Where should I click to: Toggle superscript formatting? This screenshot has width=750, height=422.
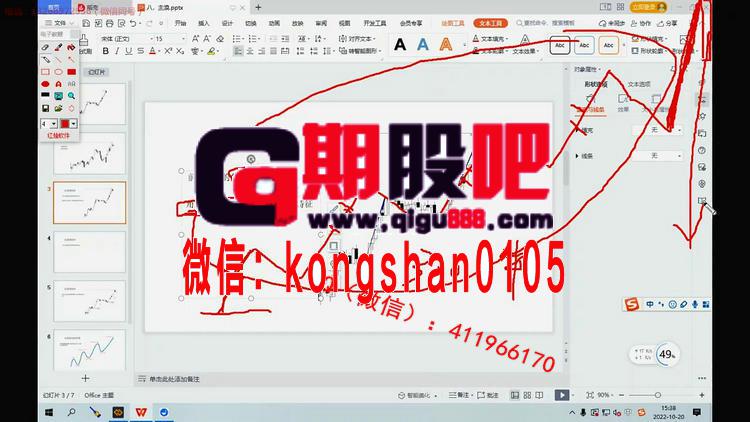[168, 51]
